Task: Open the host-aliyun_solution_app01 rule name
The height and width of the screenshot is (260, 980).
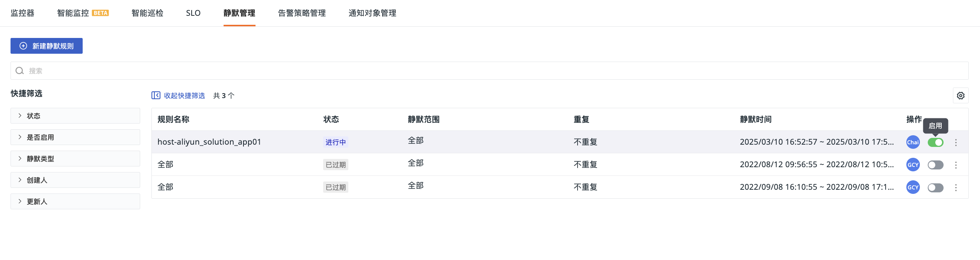Action: (x=209, y=142)
